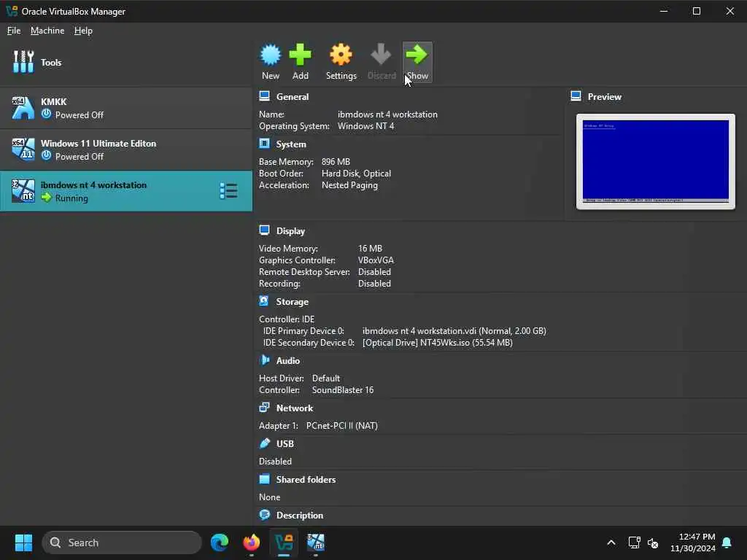747x560 pixels.
Task: Select the ibmdows nt 4 workstation entry
Action: (125, 191)
